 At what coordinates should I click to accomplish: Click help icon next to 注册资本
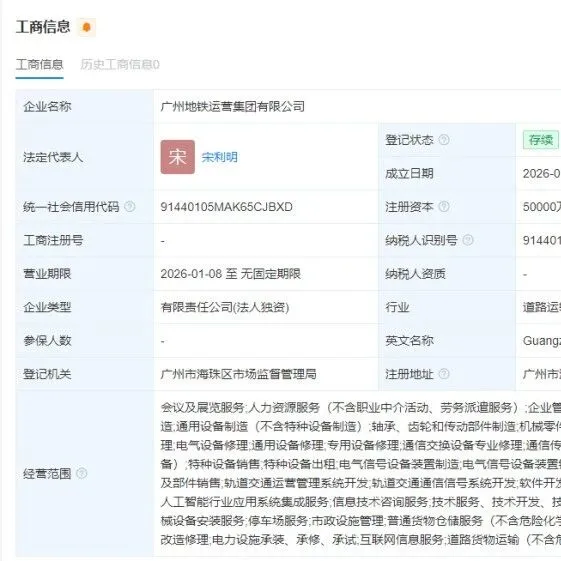point(444,207)
